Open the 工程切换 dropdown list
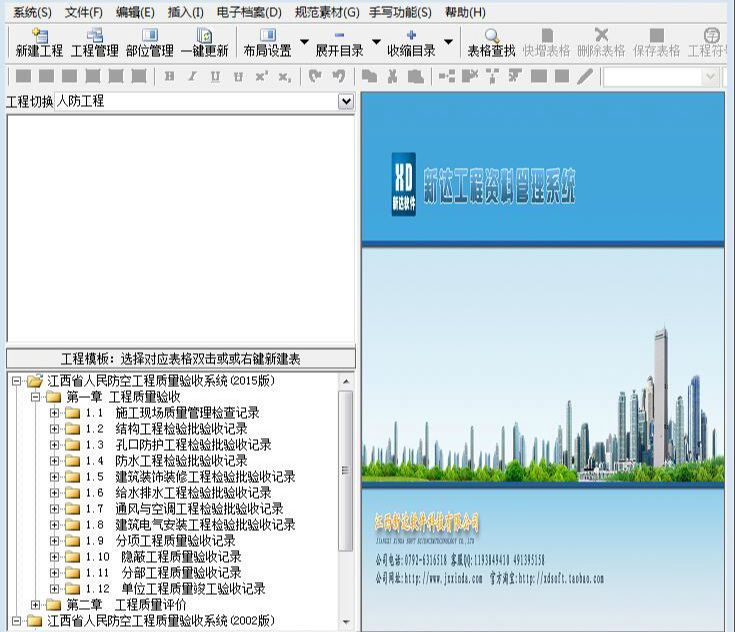Screen dimensions: 735x632 (346, 101)
